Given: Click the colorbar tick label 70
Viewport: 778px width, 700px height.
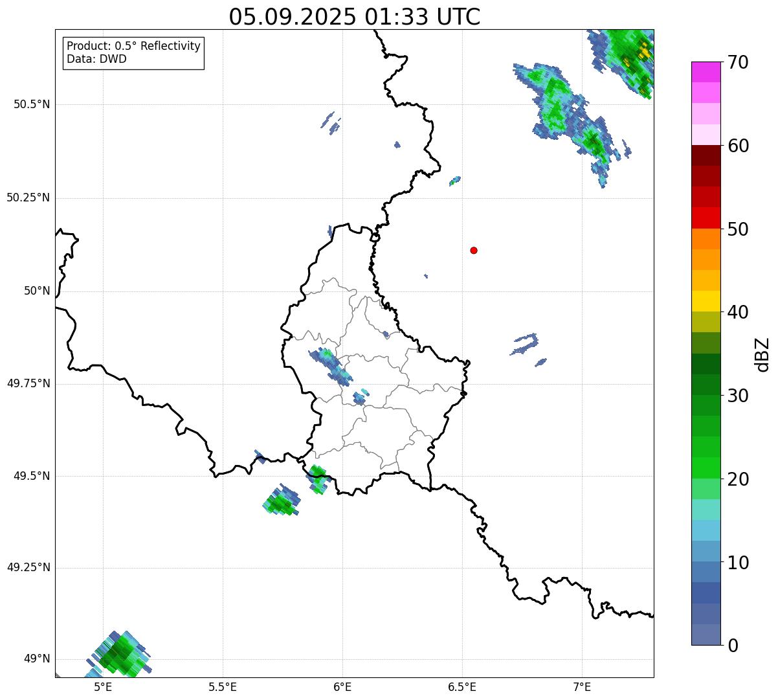Looking at the screenshot, I should pyautogui.click(x=738, y=62).
